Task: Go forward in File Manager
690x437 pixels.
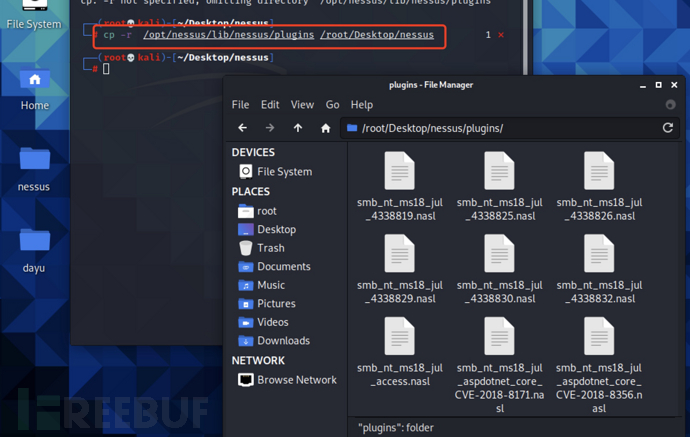Action: tap(270, 128)
